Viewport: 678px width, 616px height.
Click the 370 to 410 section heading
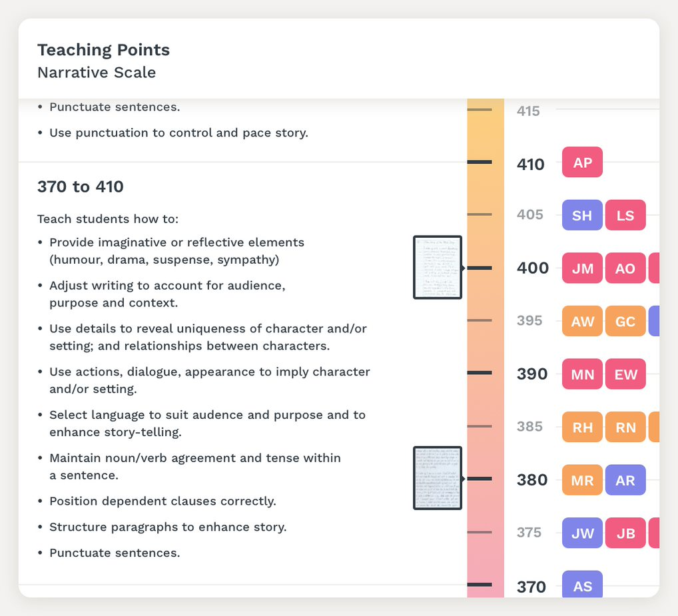pyautogui.click(x=81, y=186)
